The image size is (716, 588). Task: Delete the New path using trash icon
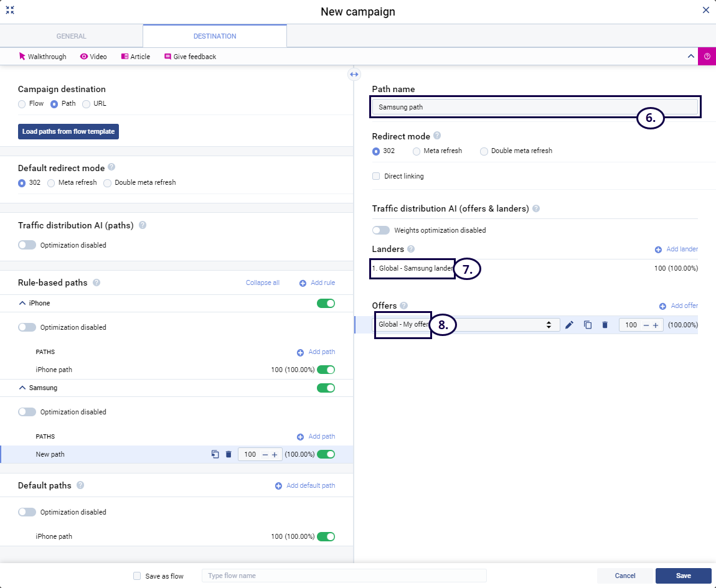pos(228,454)
